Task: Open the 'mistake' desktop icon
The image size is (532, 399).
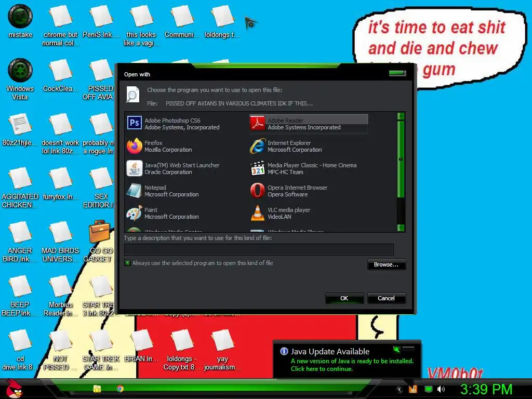Action: point(20,21)
